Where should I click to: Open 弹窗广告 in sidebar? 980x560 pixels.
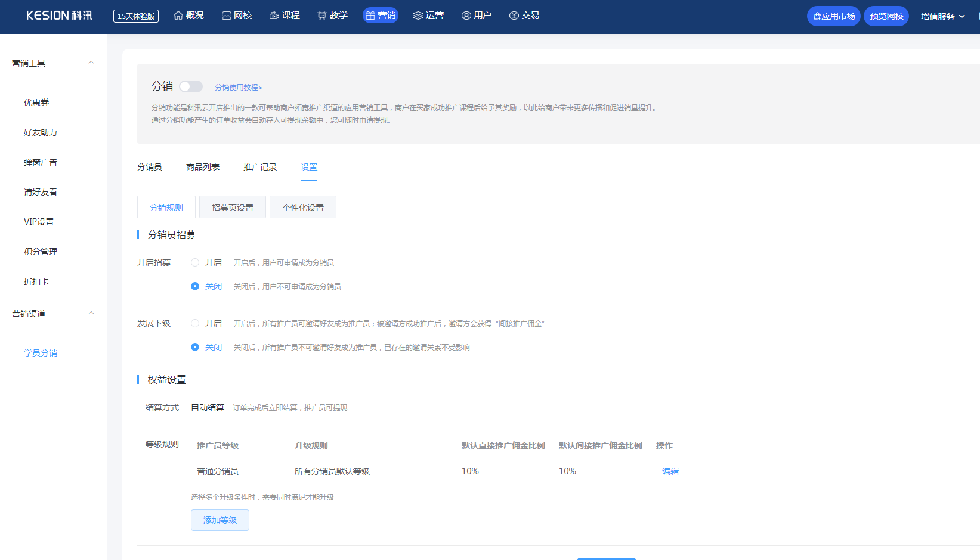coord(41,162)
